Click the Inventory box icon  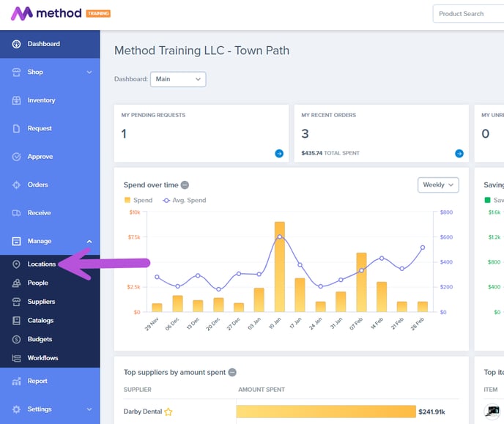tap(16, 100)
